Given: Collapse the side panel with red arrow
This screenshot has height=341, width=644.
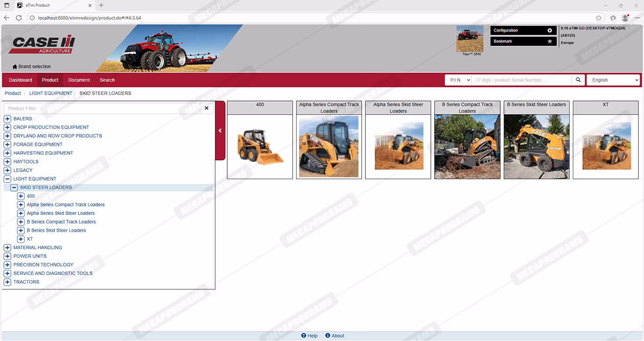Looking at the screenshot, I should click(x=220, y=131).
